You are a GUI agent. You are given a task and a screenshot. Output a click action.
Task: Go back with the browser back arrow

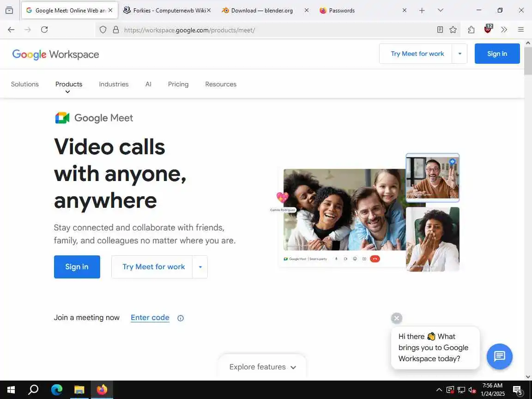(11, 30)
